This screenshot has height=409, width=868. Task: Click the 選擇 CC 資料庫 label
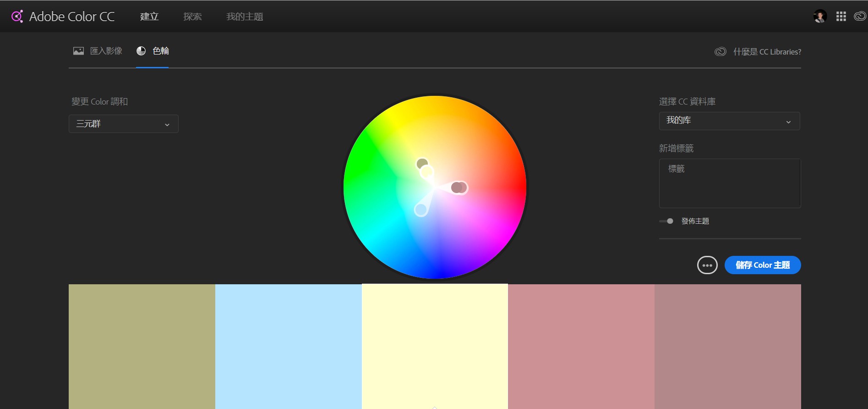(687, 101)
